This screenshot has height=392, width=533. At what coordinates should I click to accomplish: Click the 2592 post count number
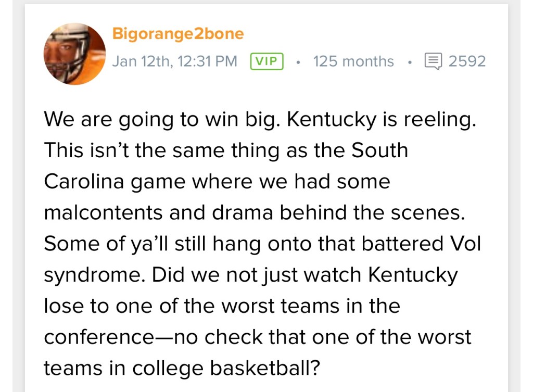pyautogui.click(x=467, y=61)
